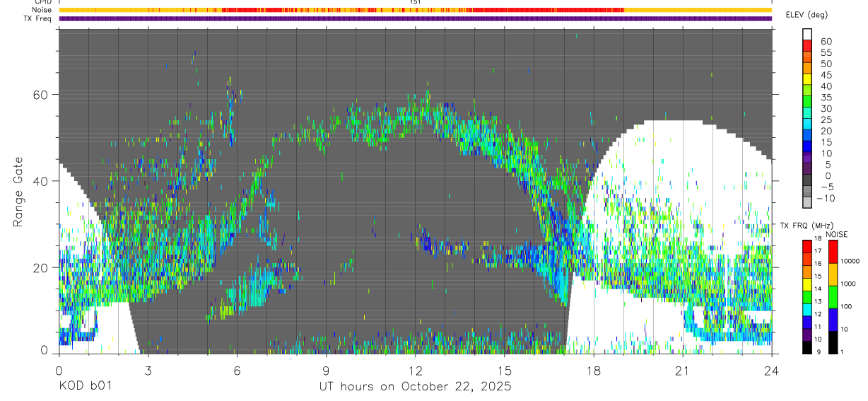Click the 'TX Freq' strip label at top left
The width and height of the screenshot is (868, 401).
[37, 18]
